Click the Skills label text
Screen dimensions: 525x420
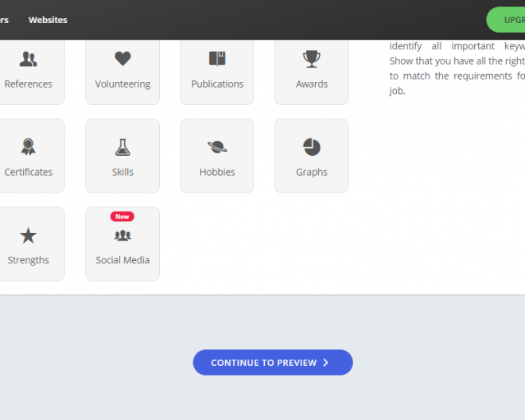pyautogui.click(x=122, y=172)
